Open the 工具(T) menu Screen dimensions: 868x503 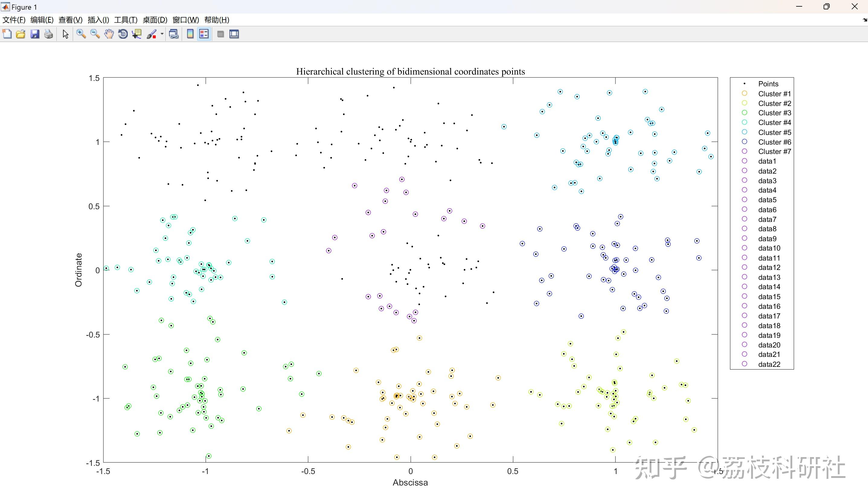pos(126,20)
